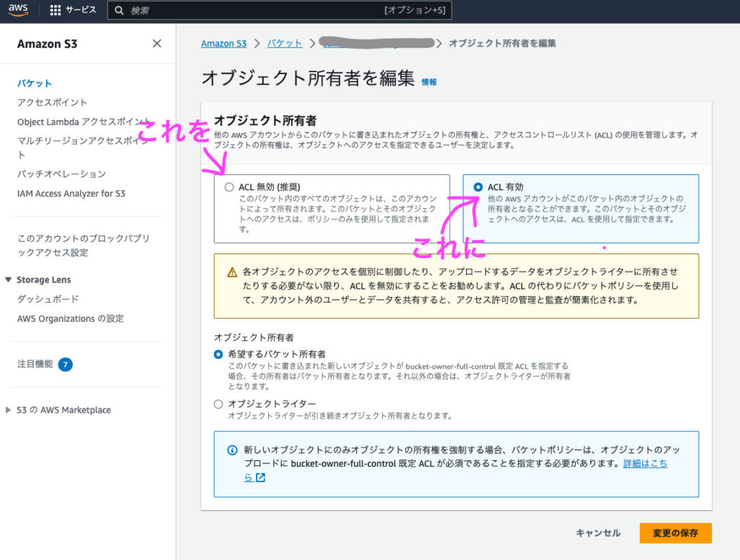Viewport: 740px width, 560px height.
Task: Close the Amazon S3 sidebar
Action: 157,43
